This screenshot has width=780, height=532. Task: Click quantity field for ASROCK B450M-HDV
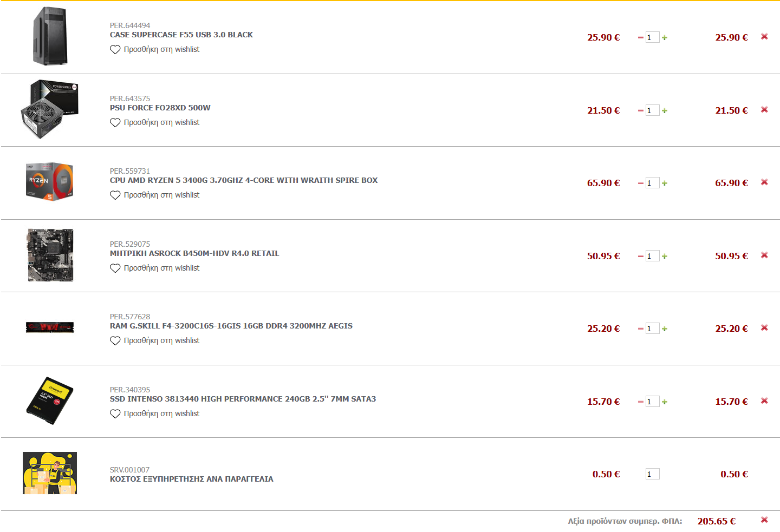point(652,256)
